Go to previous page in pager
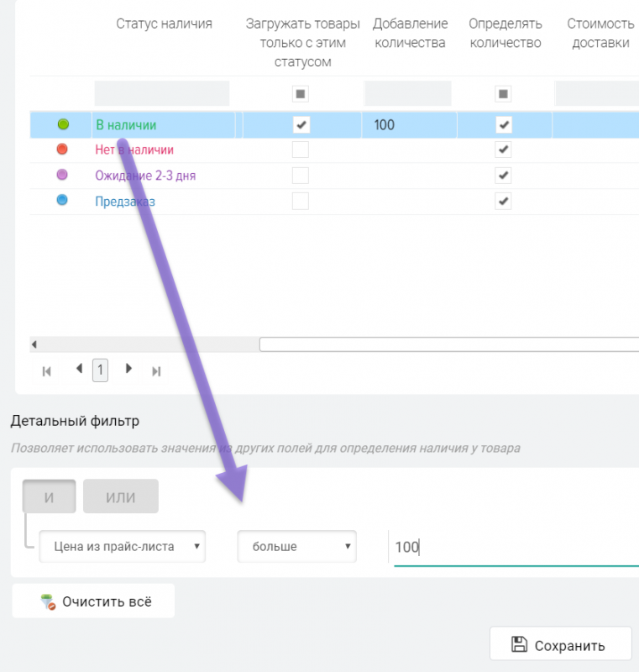 (79, 369)
